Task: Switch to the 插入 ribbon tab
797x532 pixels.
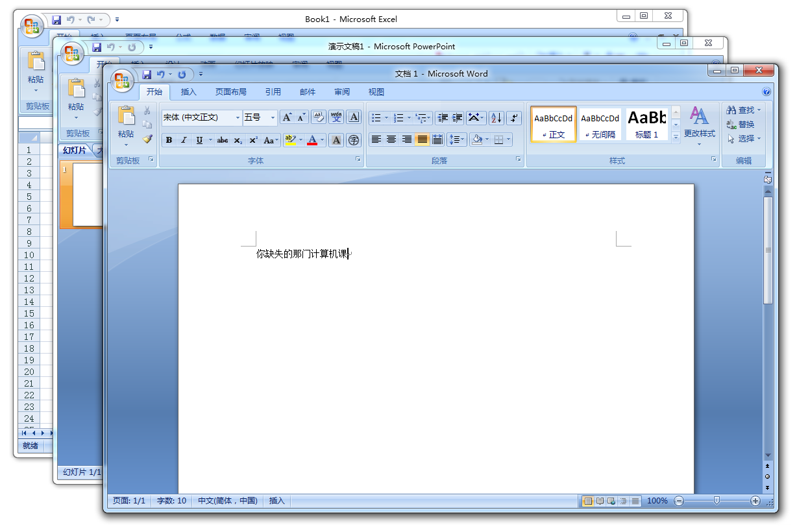Action: 188,91
